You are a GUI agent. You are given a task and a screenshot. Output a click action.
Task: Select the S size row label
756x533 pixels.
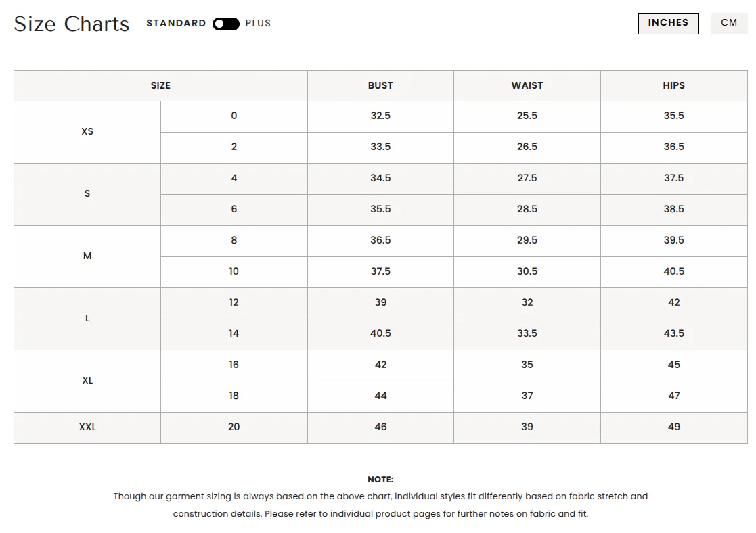pos(87,193)
